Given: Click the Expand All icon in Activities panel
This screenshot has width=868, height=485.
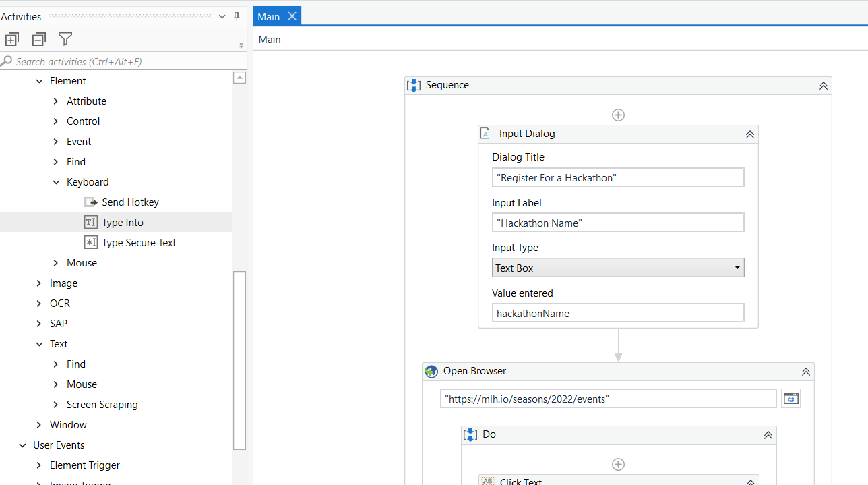Looking at the screenshot, I should pos(12,39).
